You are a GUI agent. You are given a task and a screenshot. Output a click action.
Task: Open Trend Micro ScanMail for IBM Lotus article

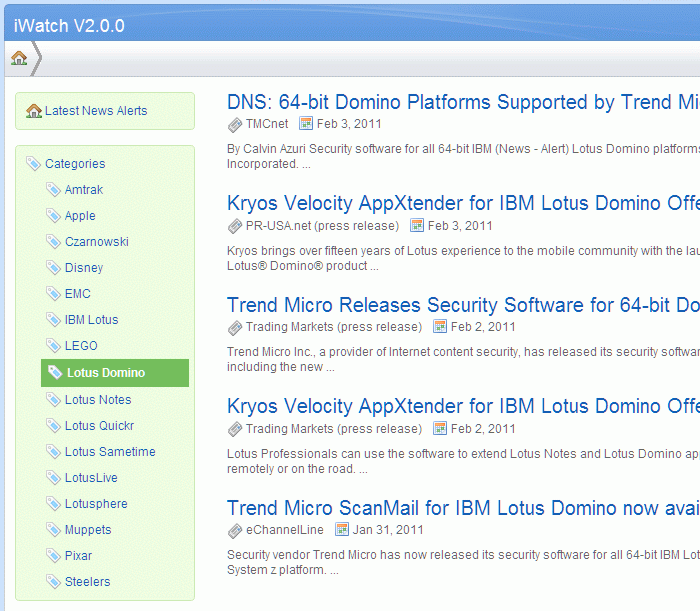pos(463,508)
